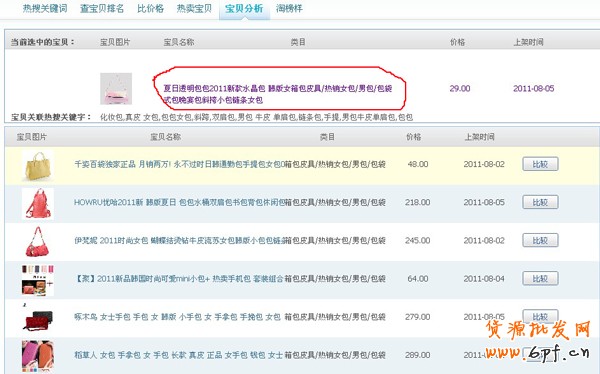Select the 宝贝分析 tab

[244, 8]
